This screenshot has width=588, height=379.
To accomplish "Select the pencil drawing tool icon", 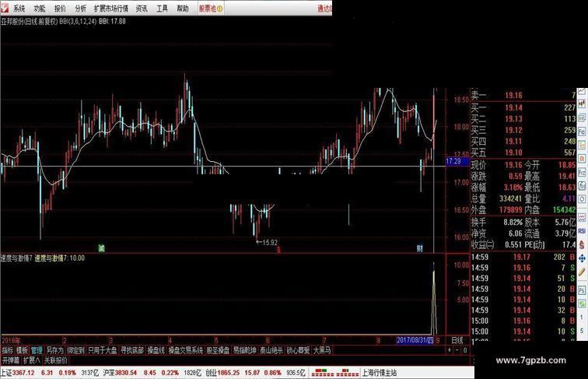I will pyautogui.click(x=582, y=272).
